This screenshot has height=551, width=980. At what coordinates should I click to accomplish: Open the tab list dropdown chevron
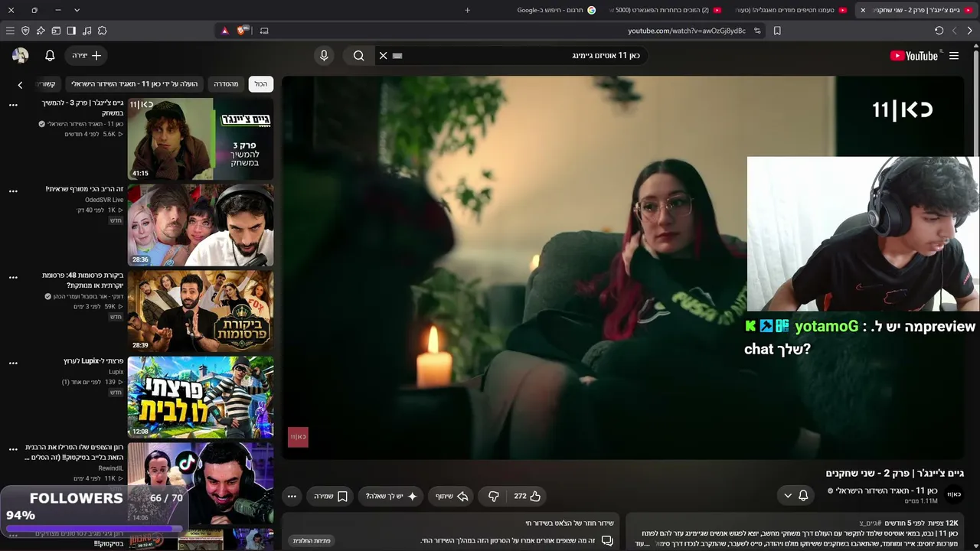click(x=77, y=10)
